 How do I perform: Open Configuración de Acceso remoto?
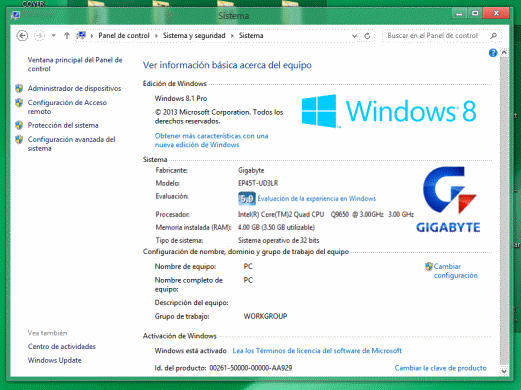[x=67, y=107]
